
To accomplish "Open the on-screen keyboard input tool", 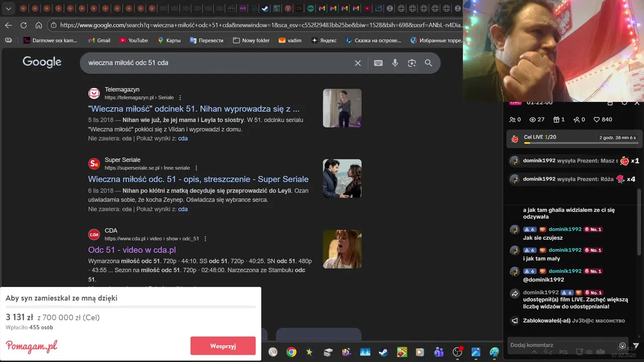I will click(378, 63).
